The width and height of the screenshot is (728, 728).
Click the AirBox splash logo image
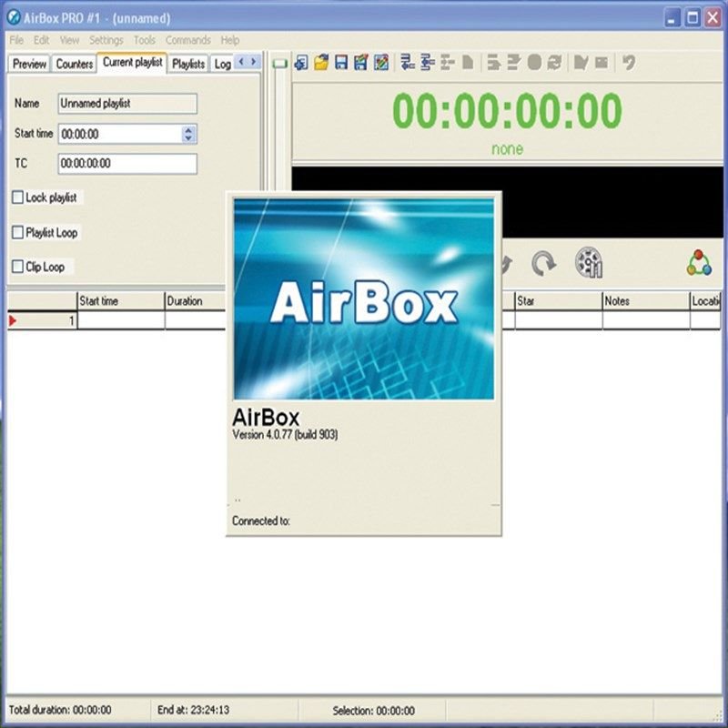click(363, 298)
